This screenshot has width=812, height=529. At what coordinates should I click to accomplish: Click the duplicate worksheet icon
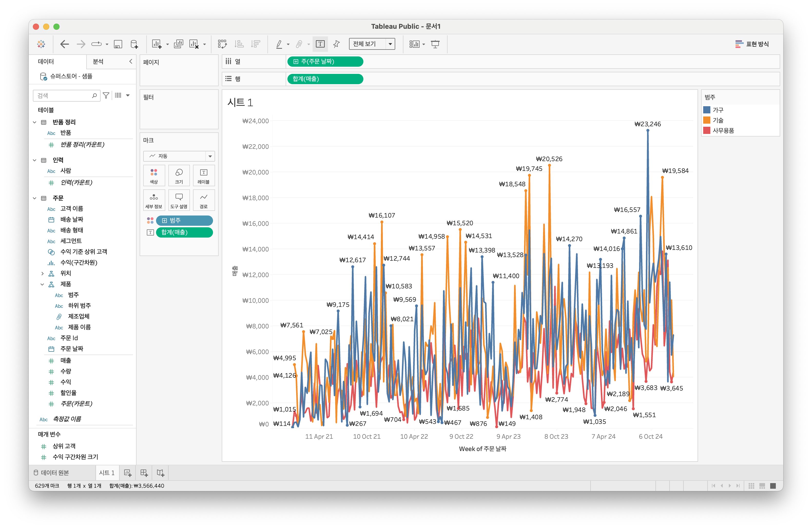[x=178, y=44]
